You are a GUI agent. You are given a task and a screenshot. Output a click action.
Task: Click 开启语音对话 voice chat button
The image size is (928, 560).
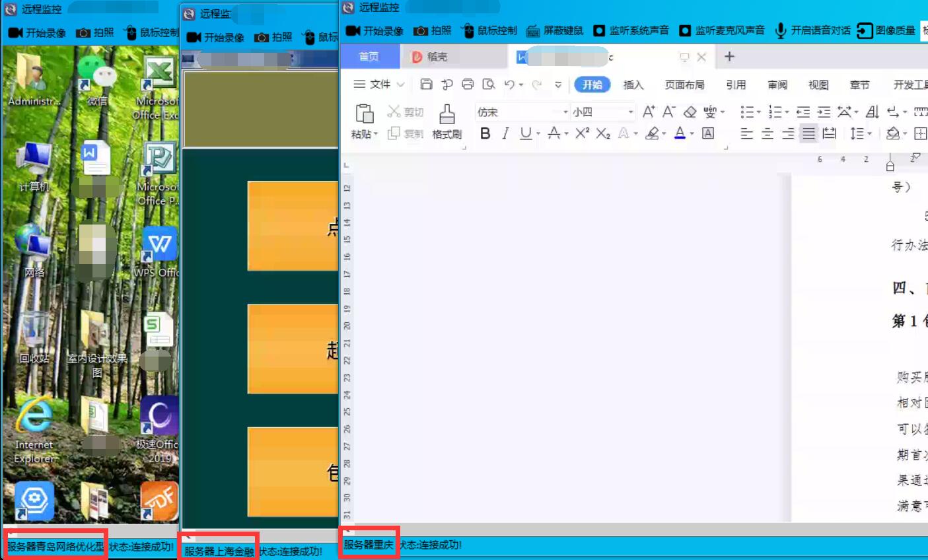tap(813, 30)
